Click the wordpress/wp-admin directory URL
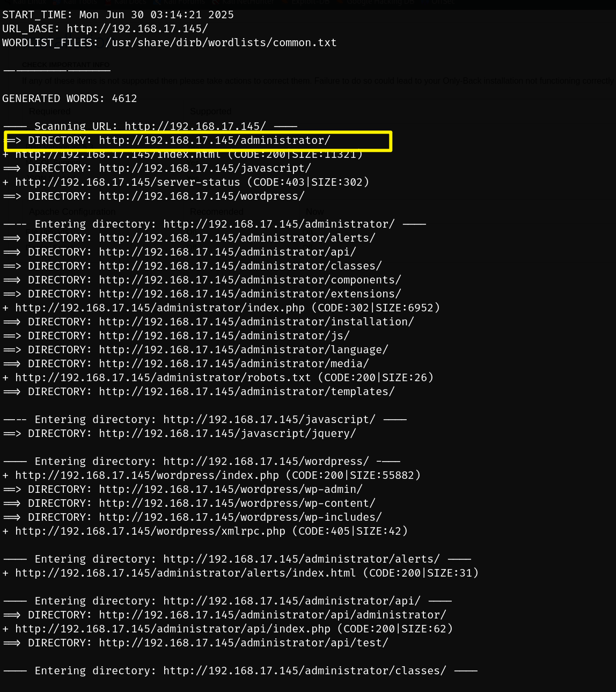The width and height of the screenshot is (616, 692). pos(230,490)
